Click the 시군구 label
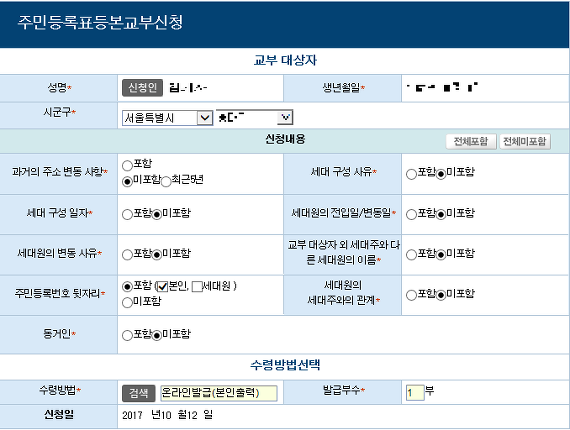 click(x=59, y=112)
